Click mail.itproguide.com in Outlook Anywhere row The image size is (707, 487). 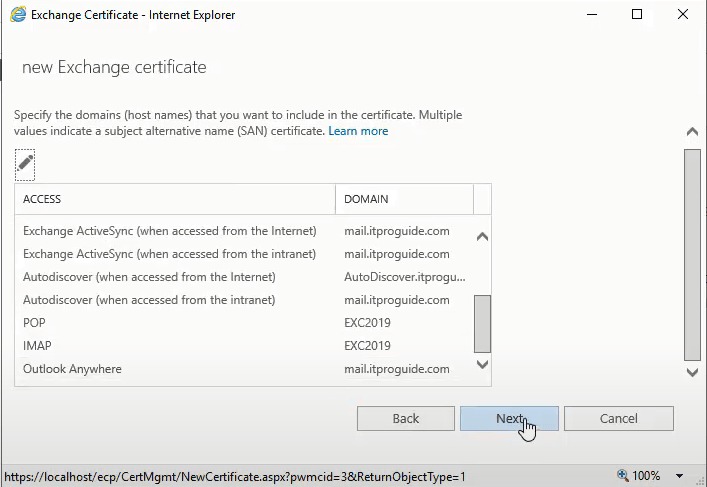click(397, 369)
